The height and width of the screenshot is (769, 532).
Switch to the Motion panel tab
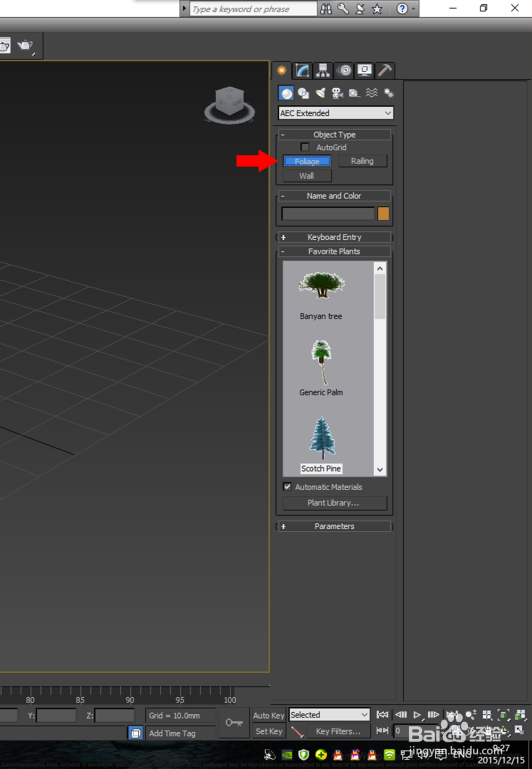[x=344, y=70]
